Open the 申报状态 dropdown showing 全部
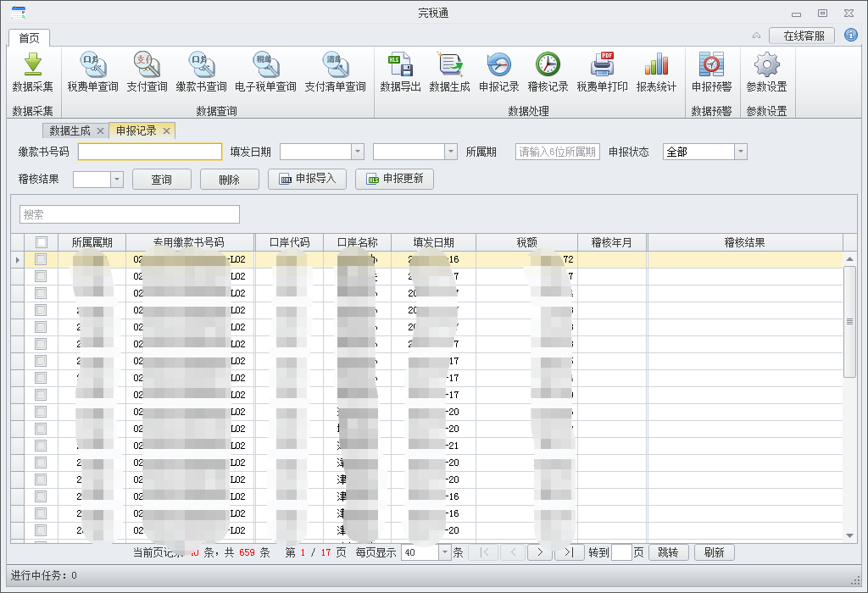Image resolution: width=868 pixels, height=593 pixels. coord(741,152)
